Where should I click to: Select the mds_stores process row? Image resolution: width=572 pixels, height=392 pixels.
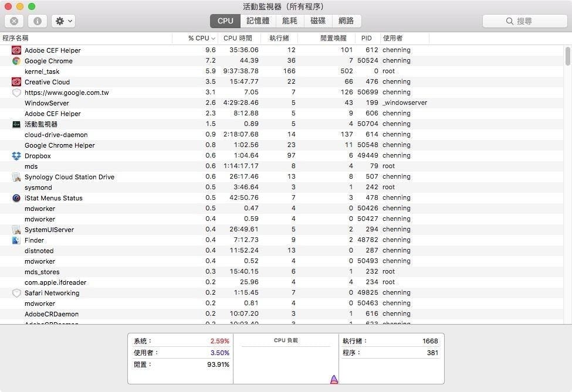[282, 272]
